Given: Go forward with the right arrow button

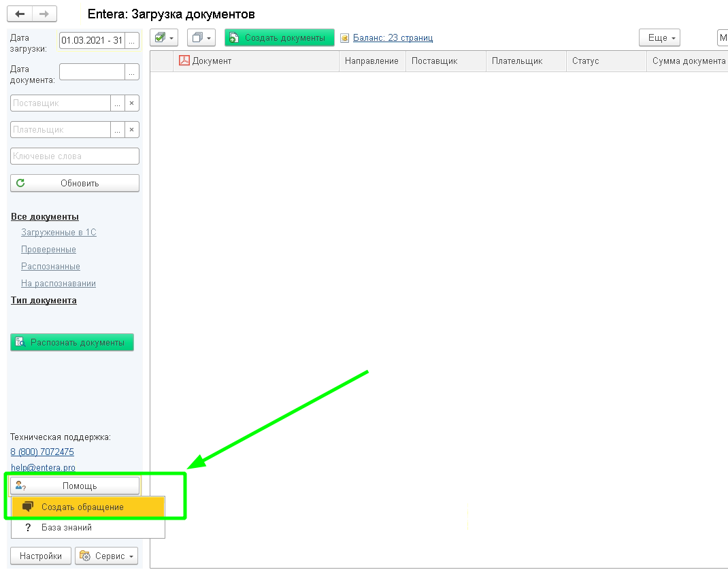Looking at the screenshot, I should click(x=45, y=14).
